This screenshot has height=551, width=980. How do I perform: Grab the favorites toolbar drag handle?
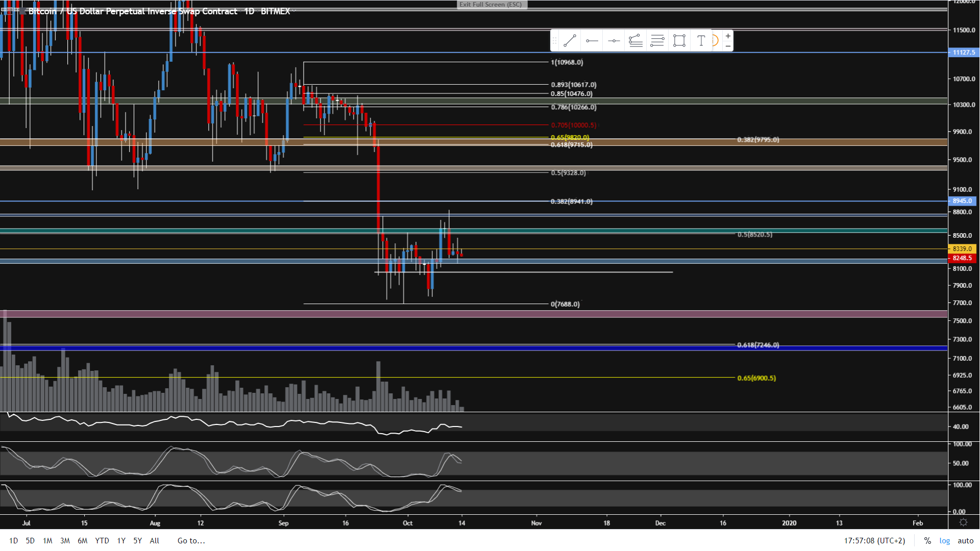pos(554,41)
